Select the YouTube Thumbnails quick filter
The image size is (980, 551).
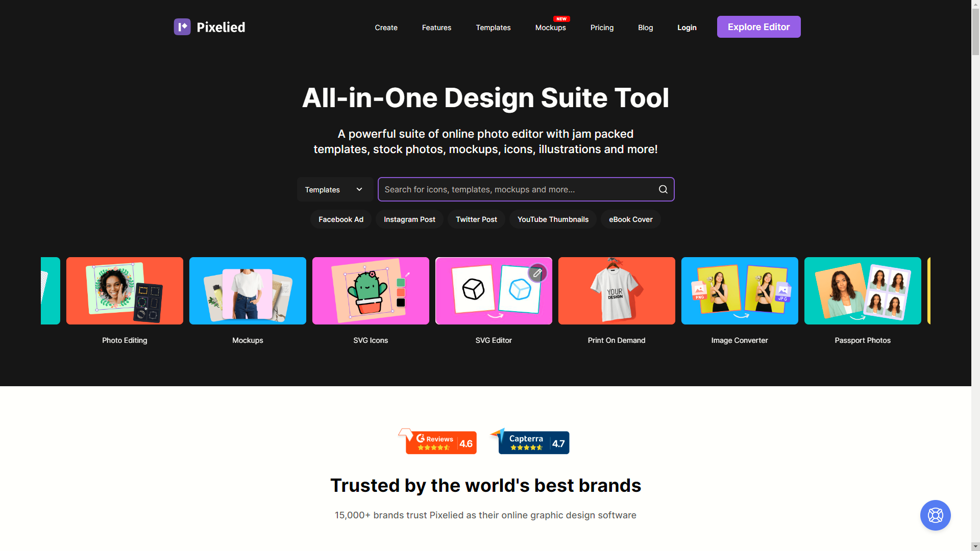pyautogui.click(x=553, y=219)
